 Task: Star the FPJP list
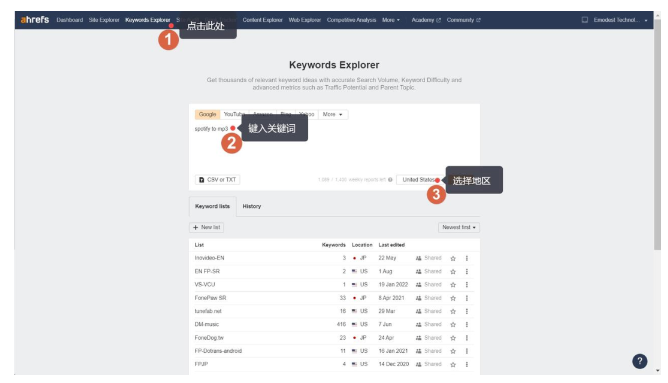click(x=453, y=364)
